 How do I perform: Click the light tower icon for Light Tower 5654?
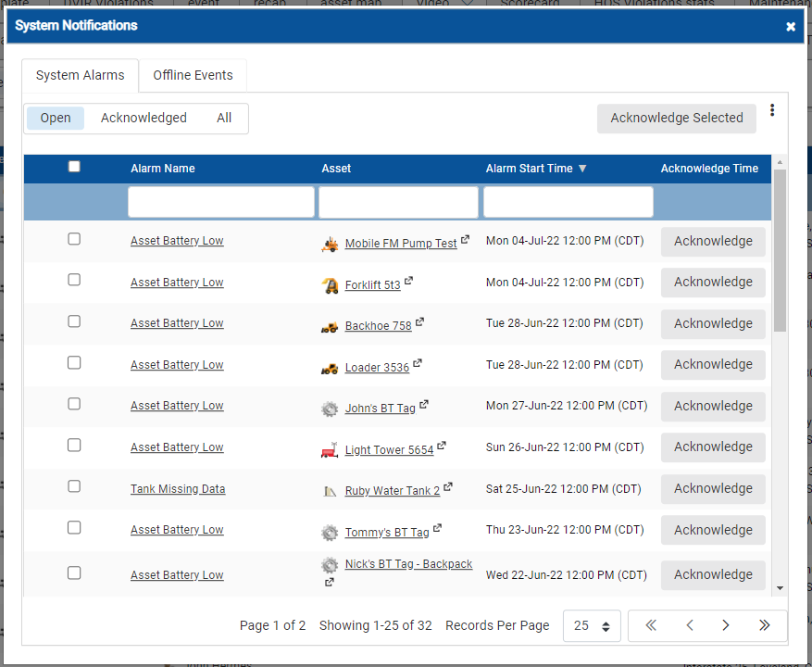click(330, 450)
